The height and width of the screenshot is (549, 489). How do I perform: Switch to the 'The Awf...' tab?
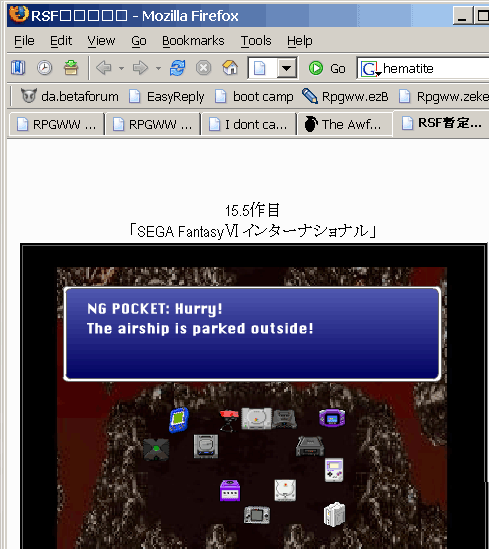click(345, 124)
